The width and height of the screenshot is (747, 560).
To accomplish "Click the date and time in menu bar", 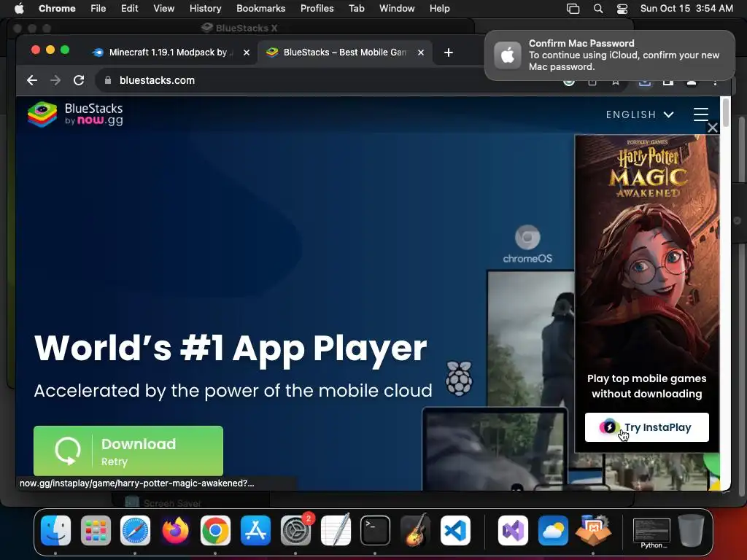I will (686, 9).
